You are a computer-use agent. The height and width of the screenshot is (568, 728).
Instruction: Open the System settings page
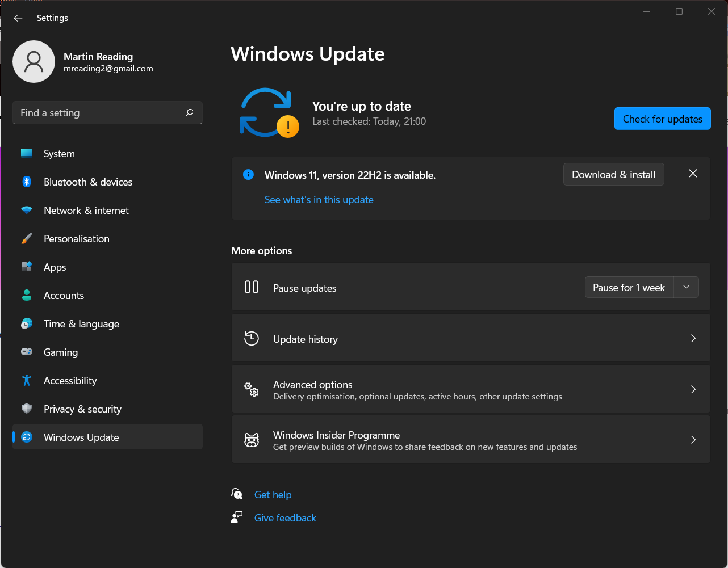pyautogui.click(x=107, y=154)
